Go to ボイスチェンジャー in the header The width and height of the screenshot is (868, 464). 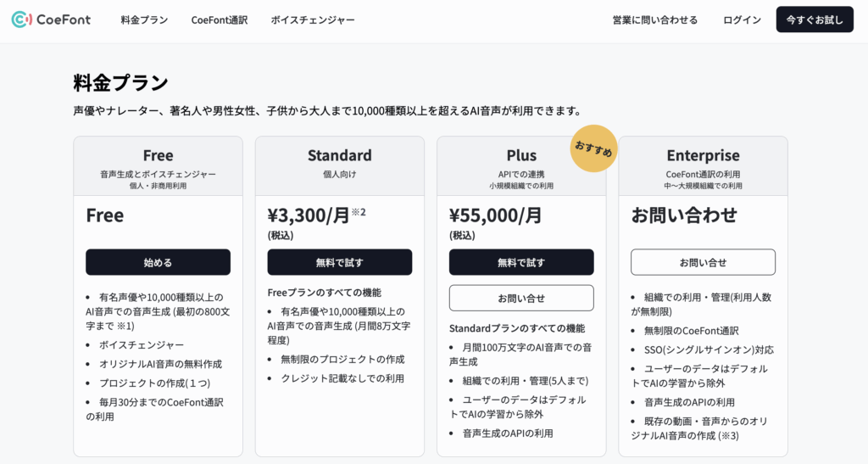pos(313,20)
